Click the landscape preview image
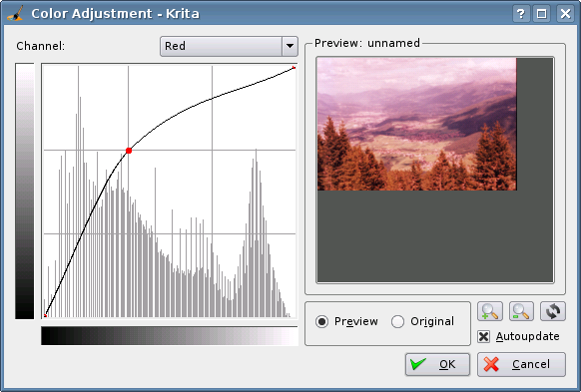Viewport: 581px width, 392px height. coord(417,124)
